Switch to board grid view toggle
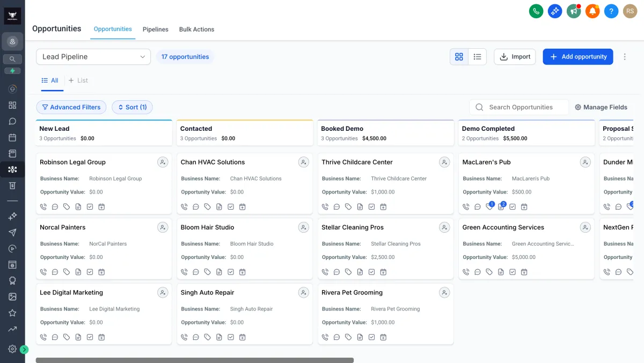Screen dimensions: 644x363 (x=459, y=57)
